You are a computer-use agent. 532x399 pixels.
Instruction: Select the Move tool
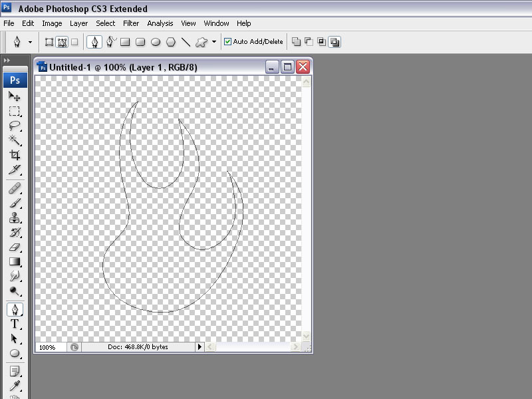click(x=14, y=96)
